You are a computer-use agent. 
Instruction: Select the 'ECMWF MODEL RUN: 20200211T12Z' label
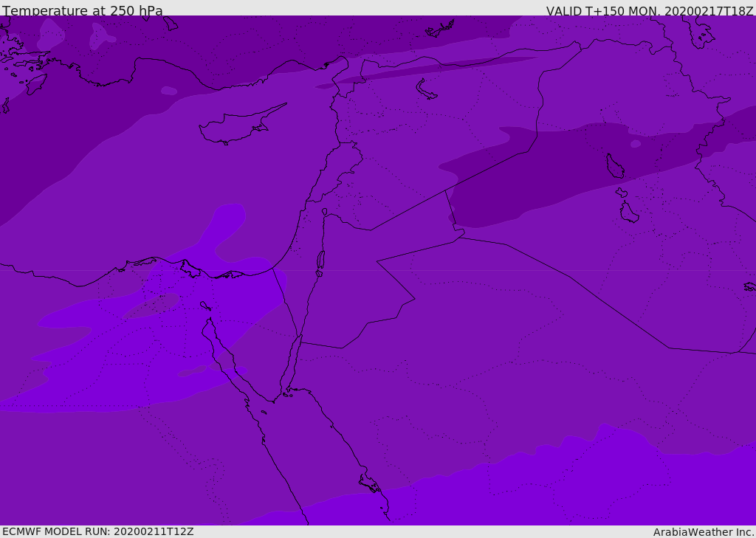(98, 531)
